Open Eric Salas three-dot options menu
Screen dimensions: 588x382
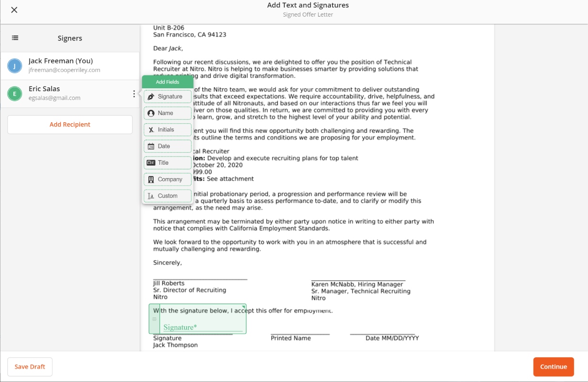134,94
